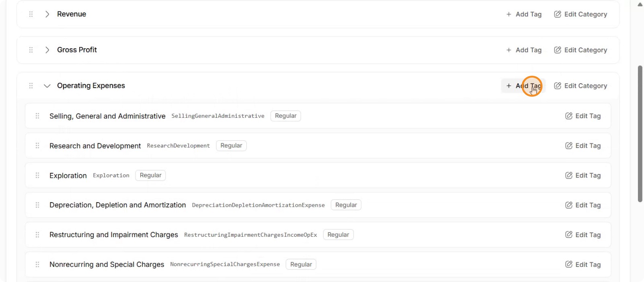Viewport: 644px width, 282px height.
Task: Edit the Gross Profit category
Action: [580, 50]
